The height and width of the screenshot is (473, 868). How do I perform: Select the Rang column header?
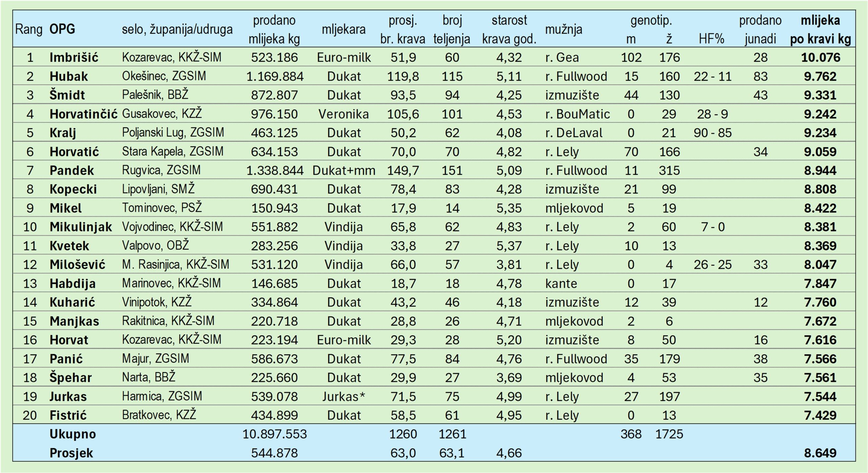click(29, 30)
